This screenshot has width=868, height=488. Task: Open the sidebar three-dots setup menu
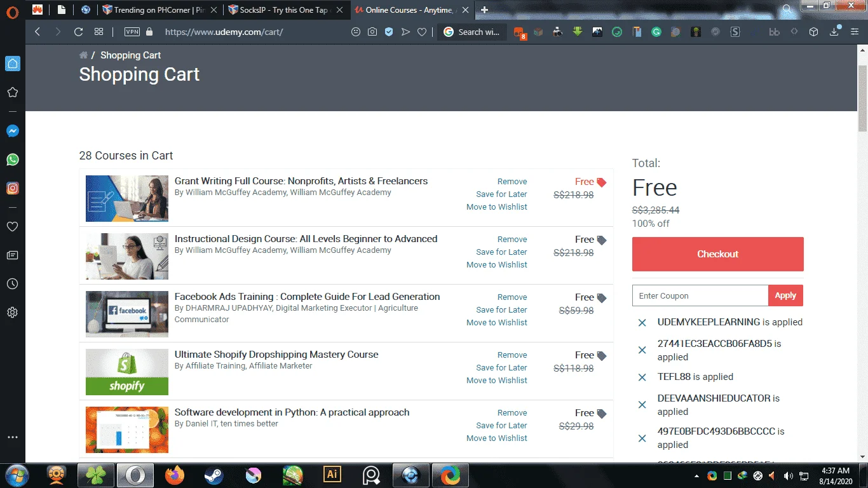(12, 437)
